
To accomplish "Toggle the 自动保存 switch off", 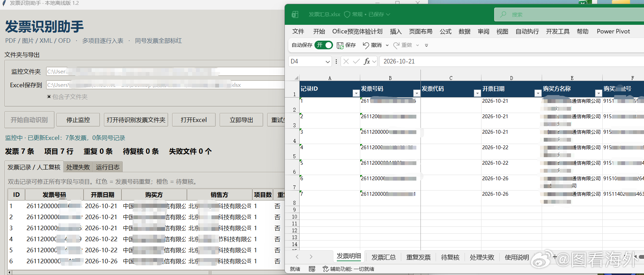I will click(324, 45).
